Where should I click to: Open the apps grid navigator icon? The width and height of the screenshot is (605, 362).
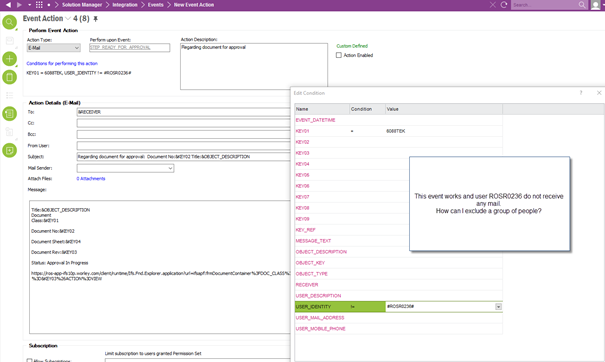(x=39, y=5)
